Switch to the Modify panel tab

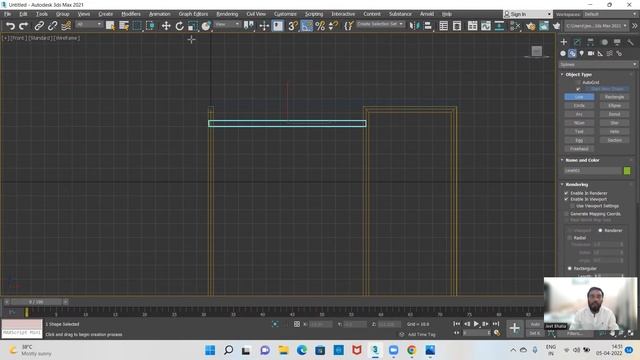pos(577,42)
